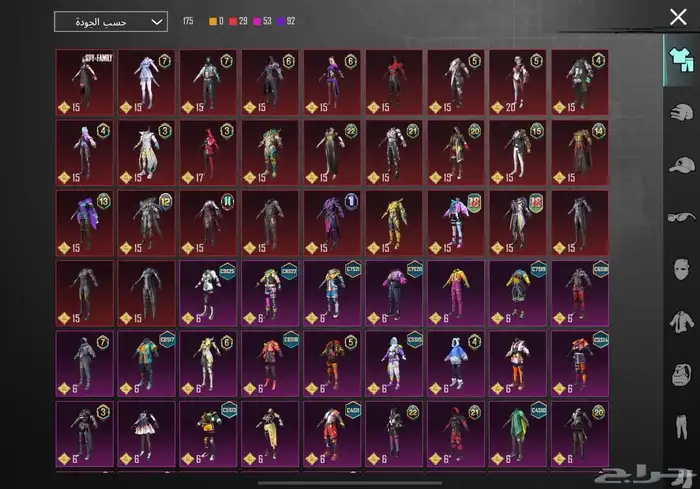Open the face mask category

coord(678,270)
